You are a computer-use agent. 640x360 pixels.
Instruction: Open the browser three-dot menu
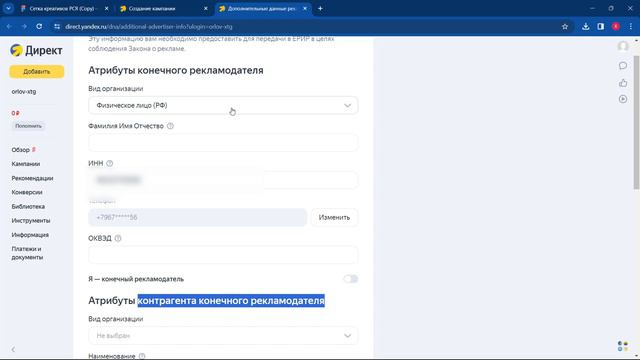(631, 27)
